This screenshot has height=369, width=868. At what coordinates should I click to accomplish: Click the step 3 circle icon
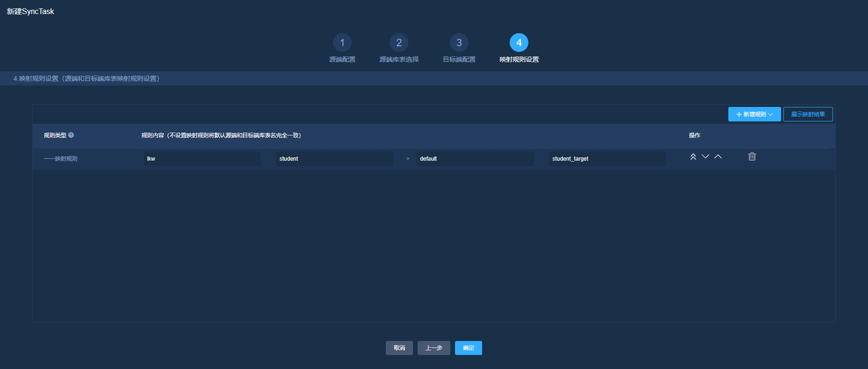pyautogui.click(x=459, y=43)
